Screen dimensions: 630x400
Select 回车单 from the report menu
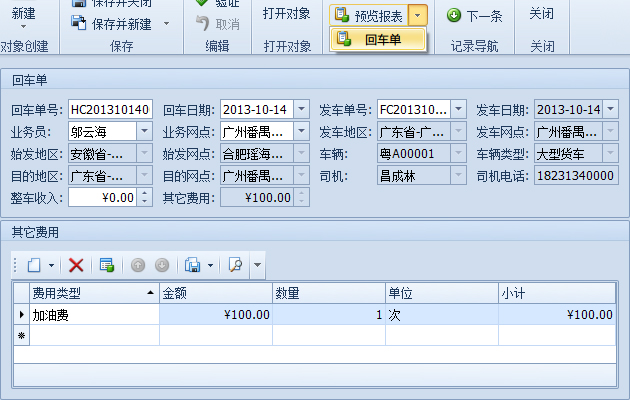[x=380, y=39]
